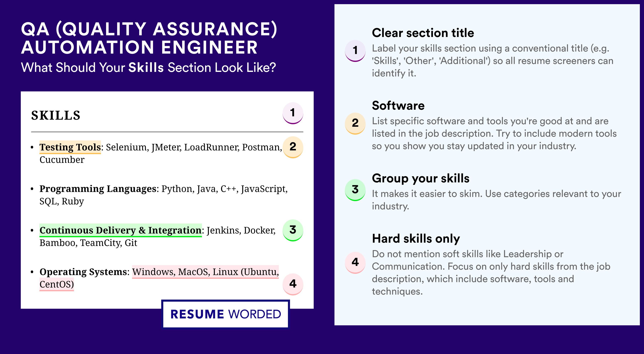Select badge 1 next to Clear section title
Image resolution: width=644 pixels, height=354 pixels.
click(355, 50)
